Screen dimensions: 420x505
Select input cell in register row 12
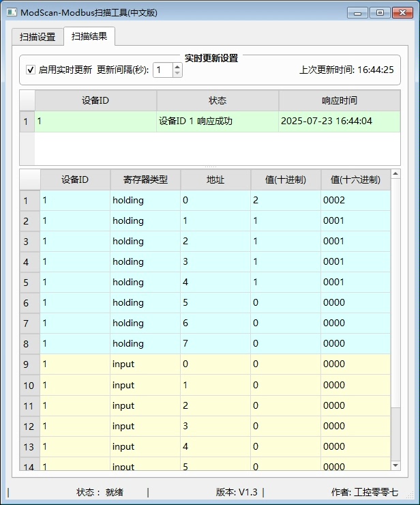[145, 427]
